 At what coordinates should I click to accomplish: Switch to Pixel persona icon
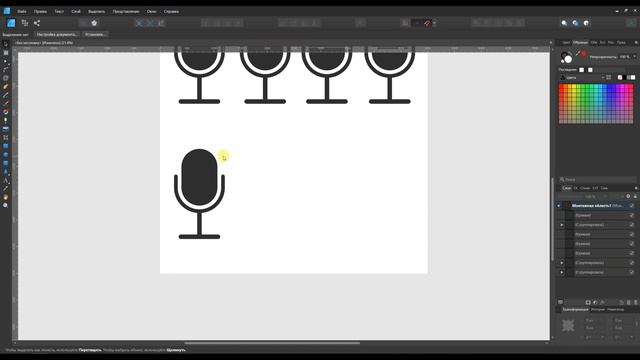(x=25, y=23)
